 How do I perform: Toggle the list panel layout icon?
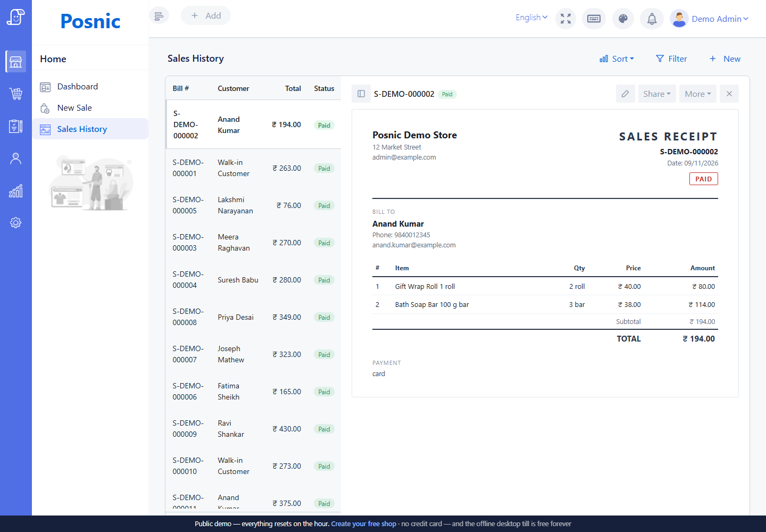(361, 94)
